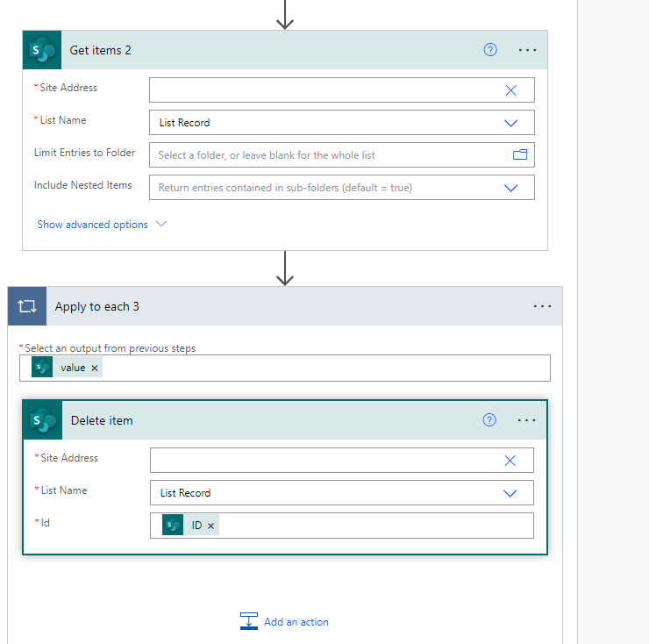Image resolution: width=649 pixels, height=644 pixels.
Task: Open the folder picker for Limit Entries
Action: click(x=520, y=155)
